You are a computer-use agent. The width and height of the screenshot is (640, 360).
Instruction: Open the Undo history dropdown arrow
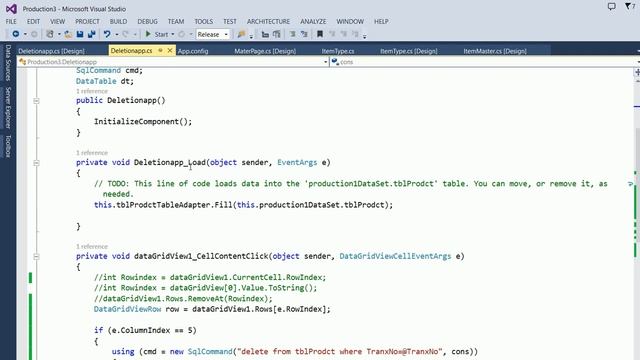(116, 35)
